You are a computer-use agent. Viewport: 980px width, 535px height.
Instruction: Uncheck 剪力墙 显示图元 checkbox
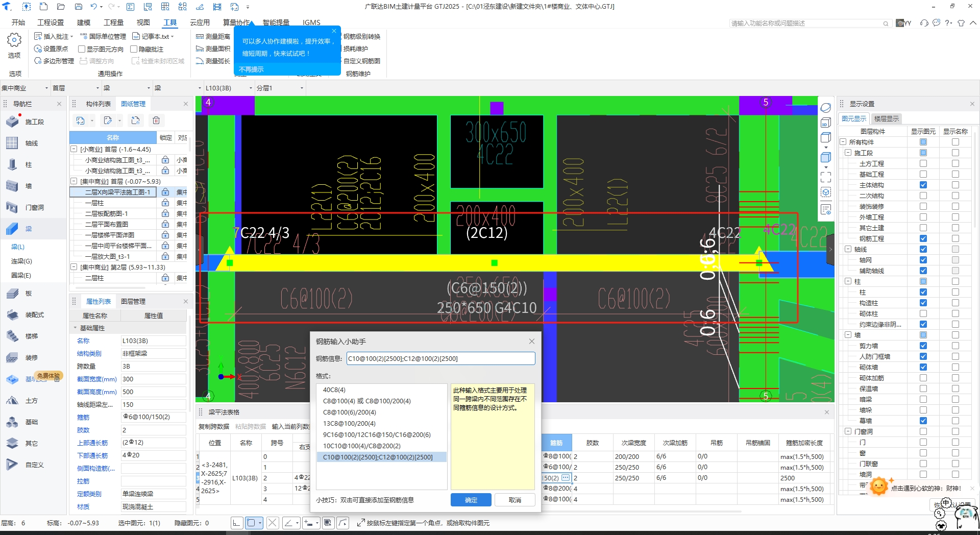click(923, 346)
